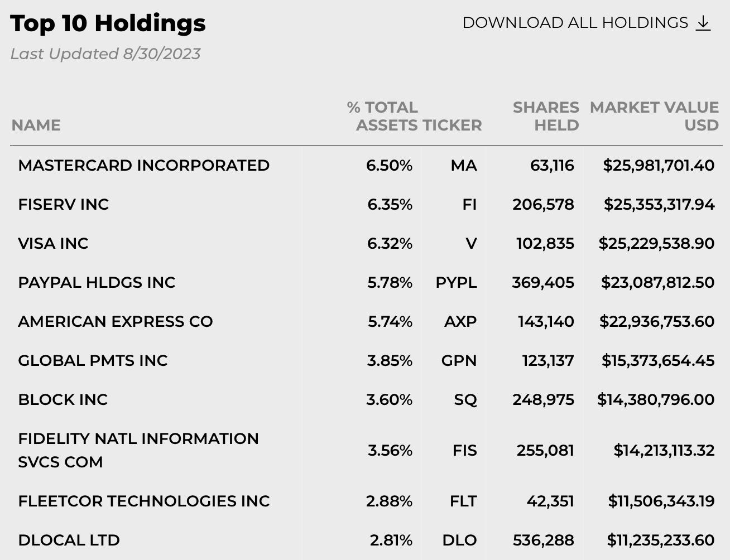Select the MASTERCARD INCORPORATED row name
Screen dimensions: 730x560
pyautogui.click(x=143, y=165)
